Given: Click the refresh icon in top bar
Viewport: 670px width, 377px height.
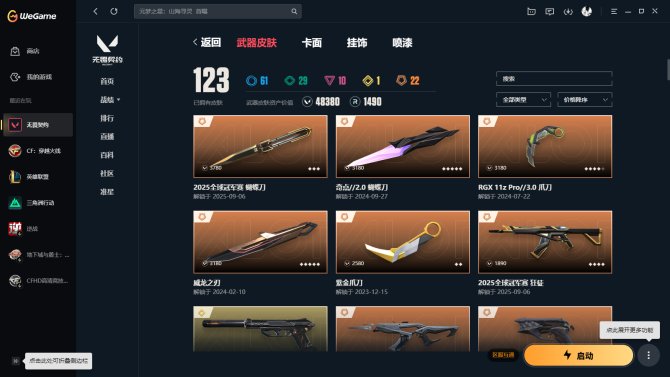Looking at the screenshot, I should (x=114, y=12).
